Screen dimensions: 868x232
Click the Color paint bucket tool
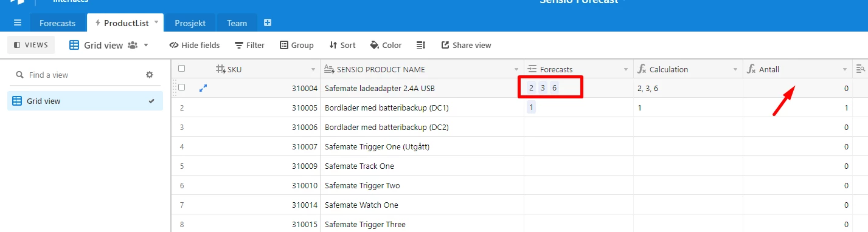(x=386, y=45)
